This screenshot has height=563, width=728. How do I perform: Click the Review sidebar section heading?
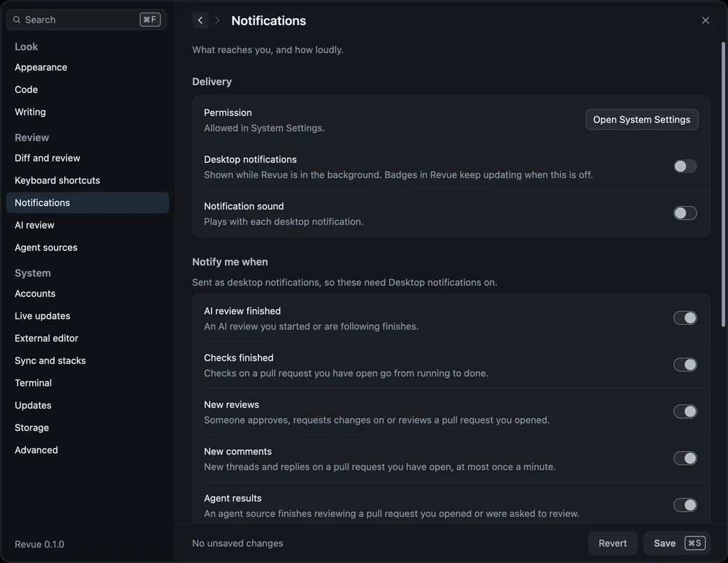pyautogui.click(x=31, y=138)
